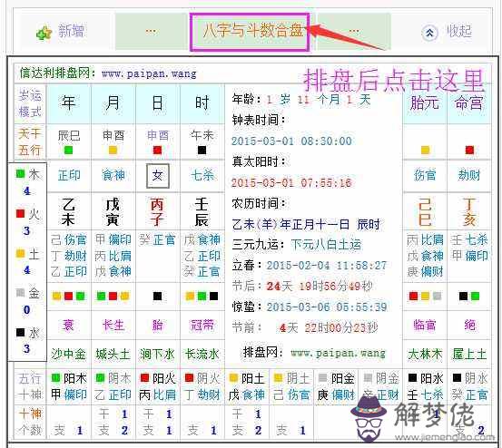Screen dimensions: 502x448
Task: Click 下元八白土运 text
Action: coord(326,245)
